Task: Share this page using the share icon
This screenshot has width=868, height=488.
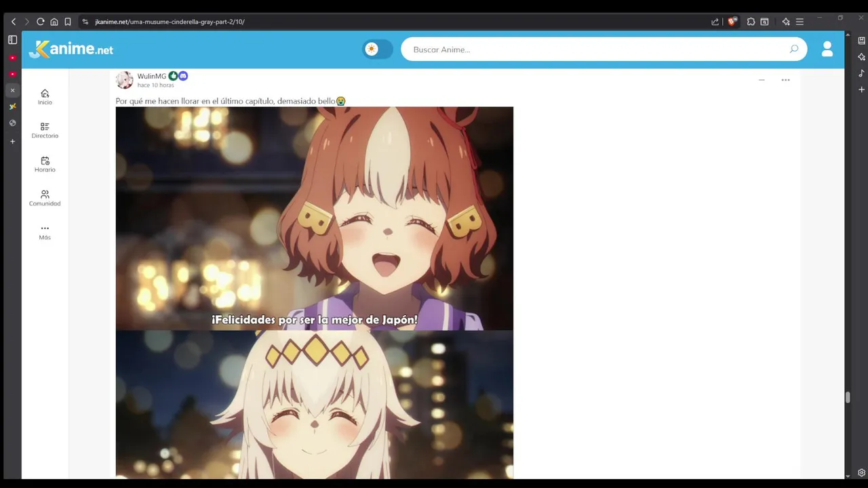Action: pyautogui.click(x=715, y=22)
